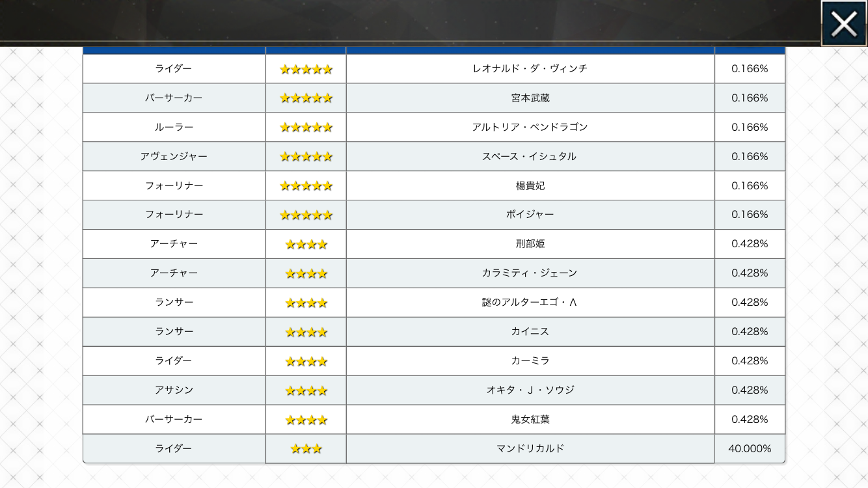Screen dimensions: 868x488
Task: Click the stars next to スペース・イシュタル
Action: (306, 157)
